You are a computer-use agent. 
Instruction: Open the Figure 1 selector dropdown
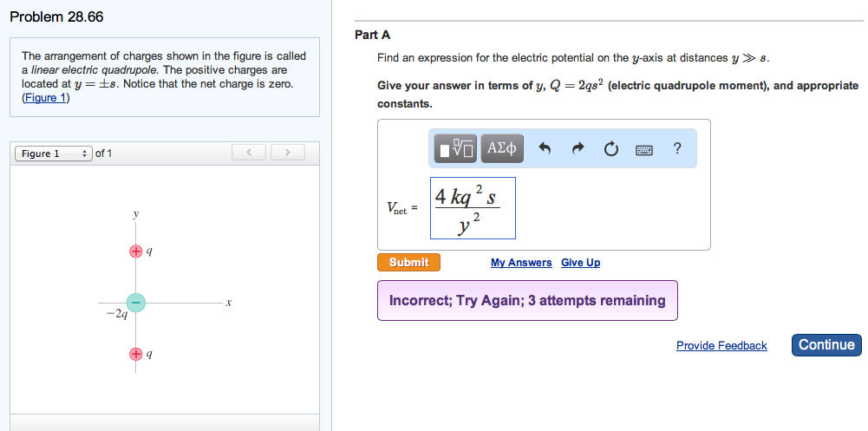pos(53,153)
